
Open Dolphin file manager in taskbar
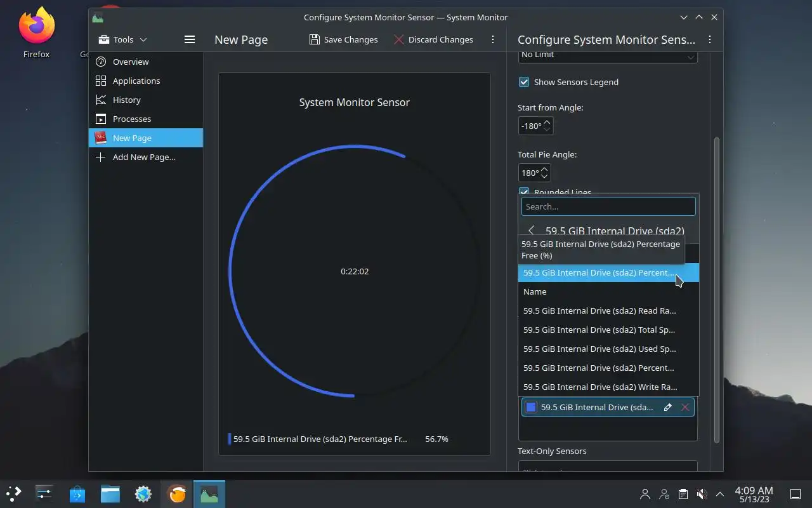tap(110, 493)
